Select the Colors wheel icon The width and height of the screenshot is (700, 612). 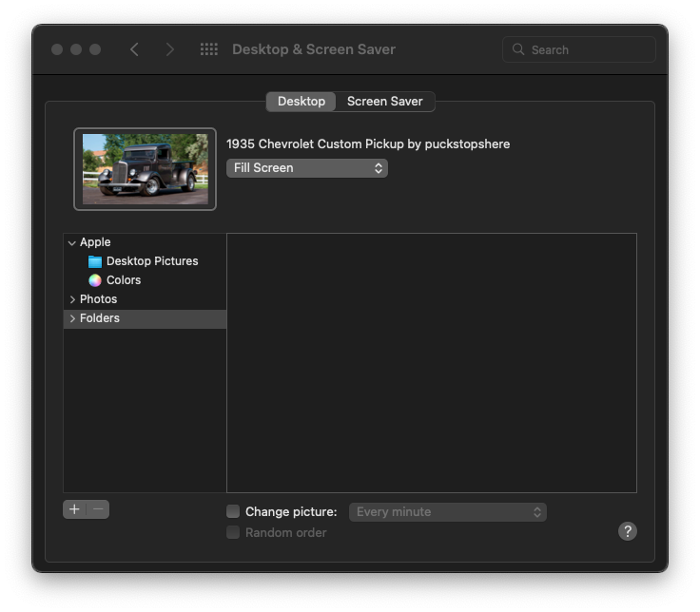[x=95, y=280]
